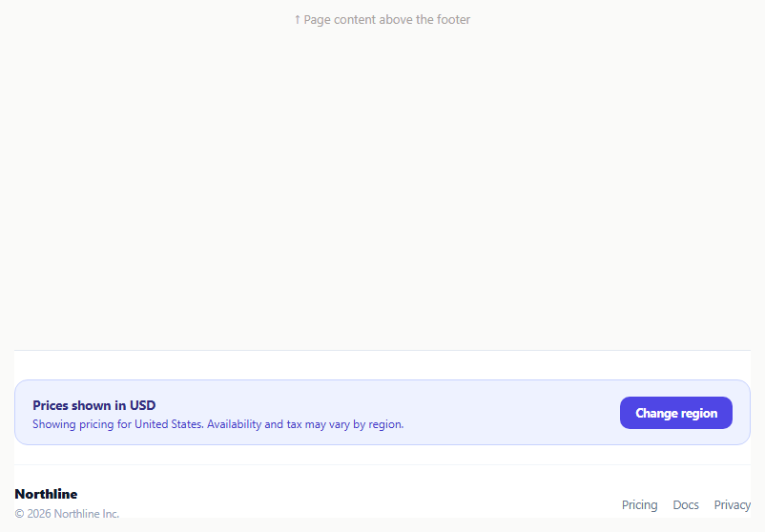
Task: Click the © 2026 Northline Inc. copyright text
Action: click(x=67, y=514)
